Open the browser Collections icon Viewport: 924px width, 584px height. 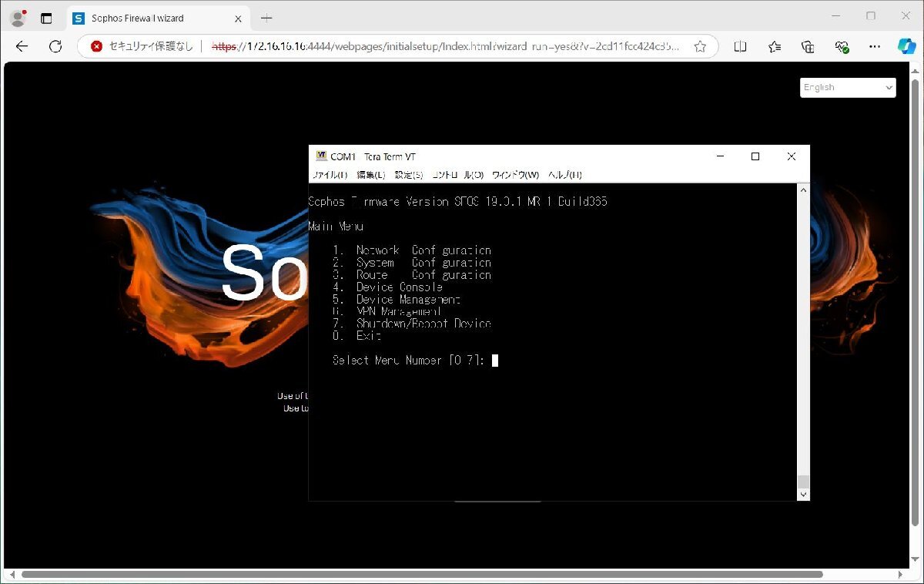tap(808, 46)
